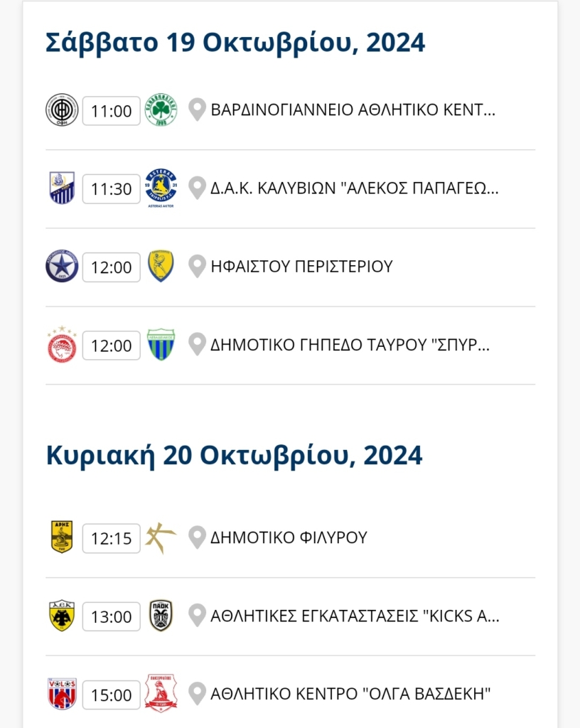Screen dimensions: 580x728
Task: Open ΑΘΛΗΤΙΚΟ ΚΕΝΤΡΟ "ΟΛΓΑ ΒΑΣΔΕΚΗ" venue
Action: (351, 694)
